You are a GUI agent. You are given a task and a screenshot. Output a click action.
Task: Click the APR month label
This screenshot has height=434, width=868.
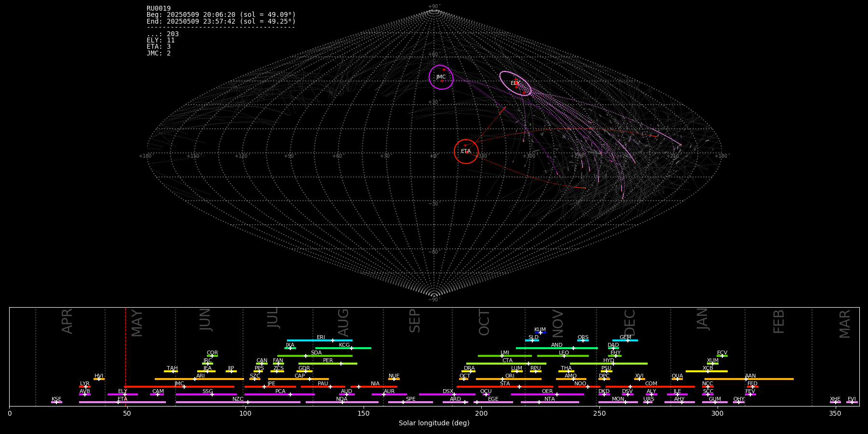click(68, 321)
